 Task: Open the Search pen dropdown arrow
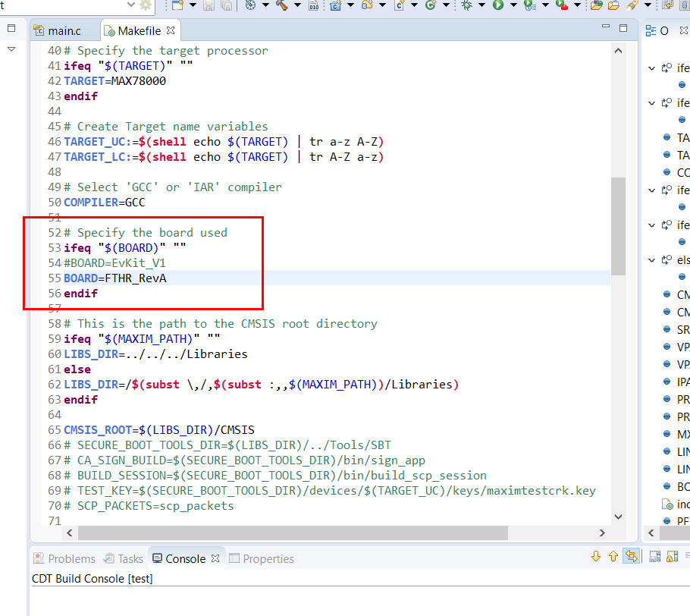point(648,5)
